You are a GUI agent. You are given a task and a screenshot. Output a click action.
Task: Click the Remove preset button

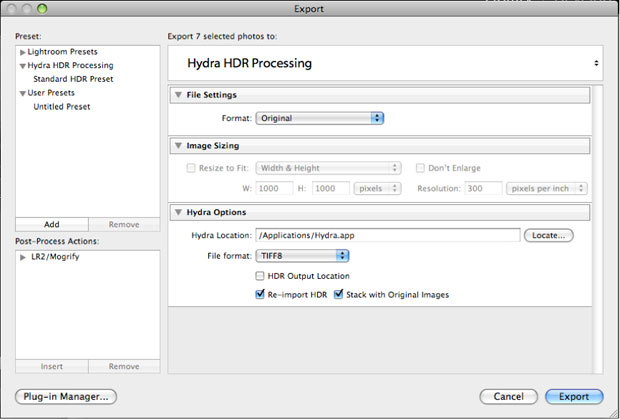pos(124,224)
